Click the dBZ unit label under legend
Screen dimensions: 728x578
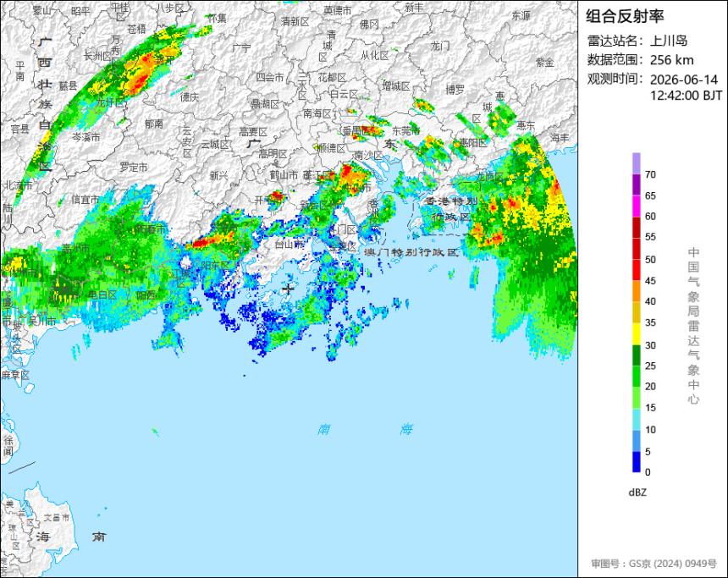(637, 493)
